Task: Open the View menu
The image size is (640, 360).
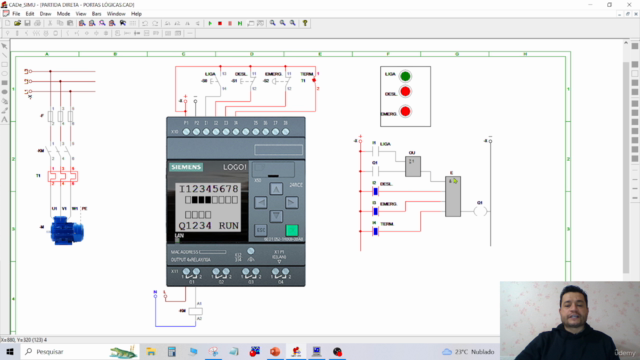Action: pos(81,13)
